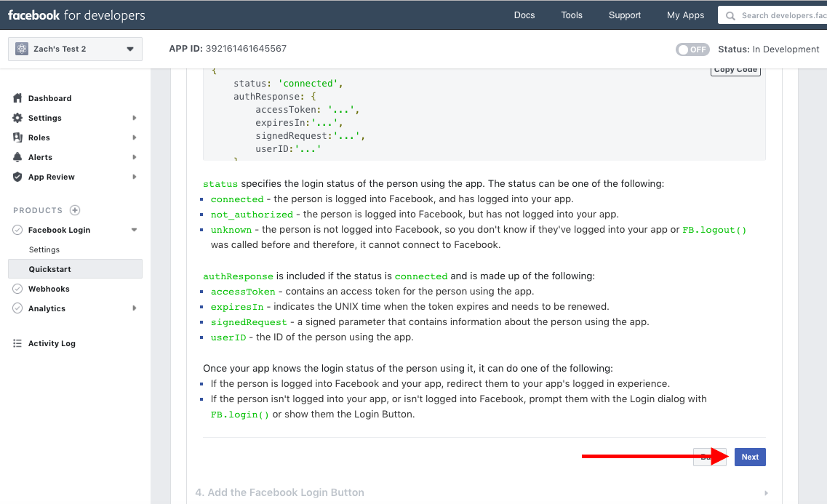This screenshot has width=827, height=504.
Task: Toggle the app status OFF switch
Action: [692, 49]
